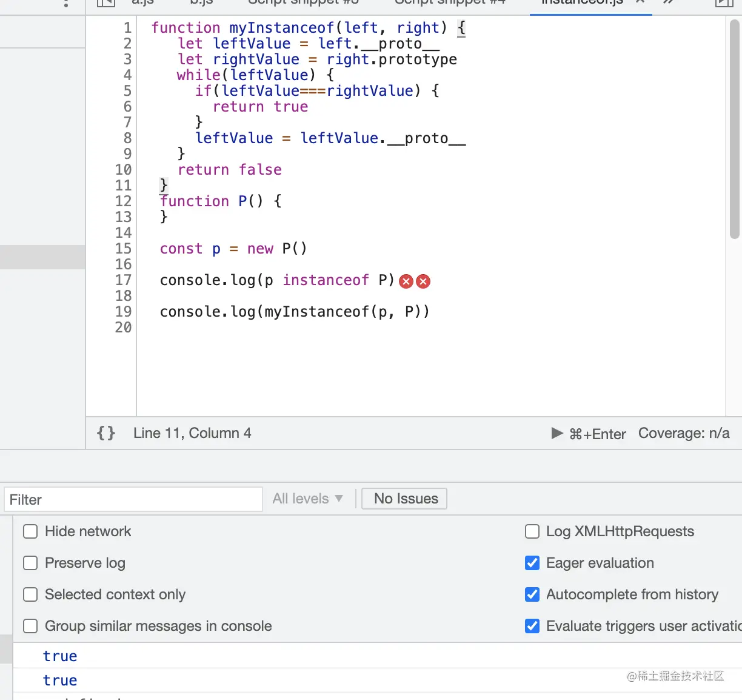This screenshot has height=700, width=742.
Task: Uncheck Evaluate triggers user activation
Action: click(532, 626)
